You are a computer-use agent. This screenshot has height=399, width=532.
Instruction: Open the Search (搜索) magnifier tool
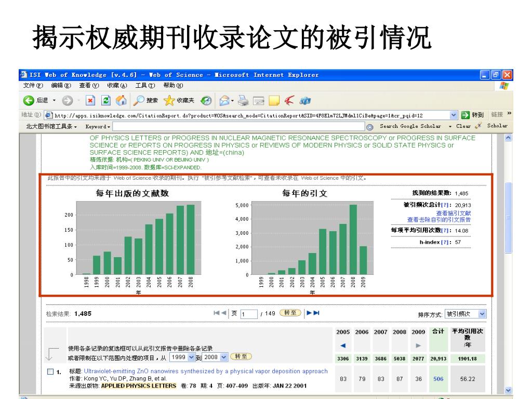pyautogui.click(x=145, y=100)
